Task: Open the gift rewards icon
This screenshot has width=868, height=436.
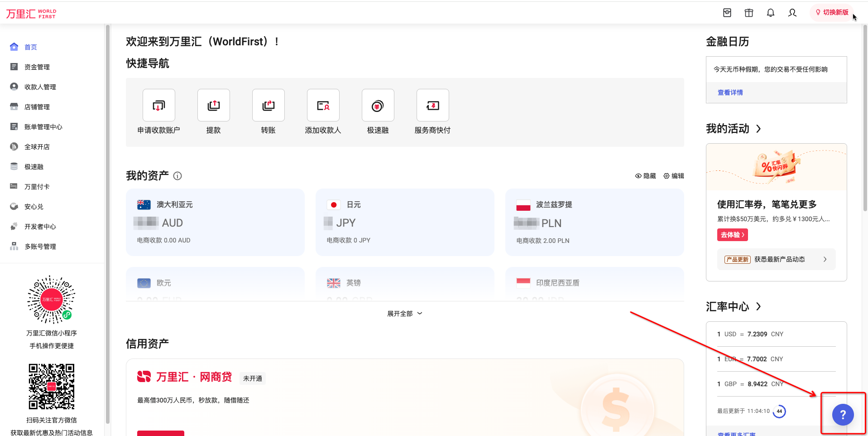Action: click(749, 13)
